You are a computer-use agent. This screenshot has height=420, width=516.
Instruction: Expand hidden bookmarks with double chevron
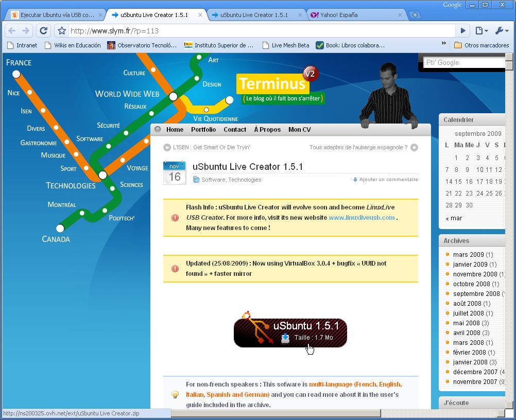point(443,43)
